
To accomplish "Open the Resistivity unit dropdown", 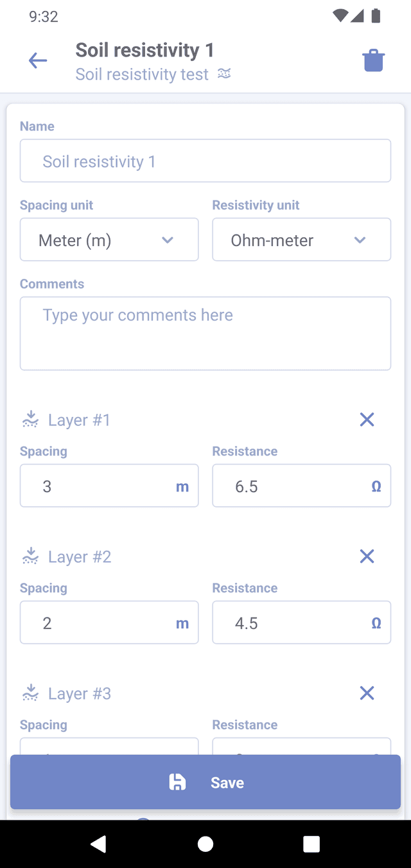I will 301,240.
